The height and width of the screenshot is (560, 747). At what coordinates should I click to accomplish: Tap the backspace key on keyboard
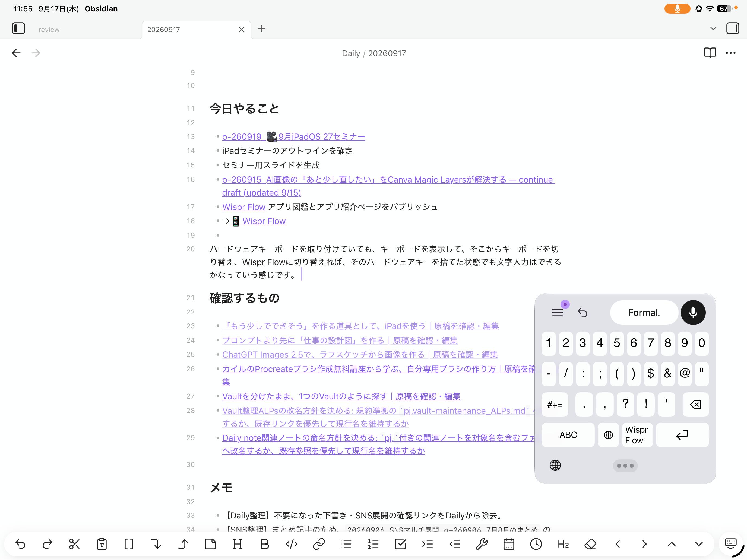[696, 404]
